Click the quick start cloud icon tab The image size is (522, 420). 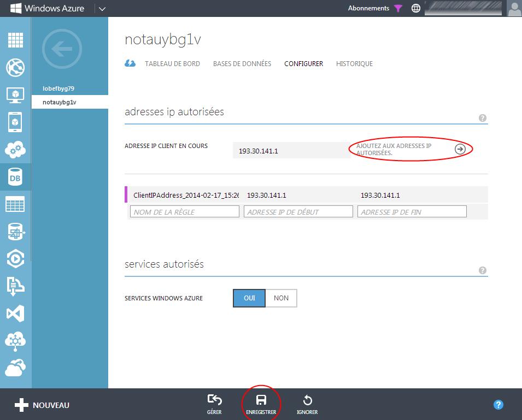130,63
